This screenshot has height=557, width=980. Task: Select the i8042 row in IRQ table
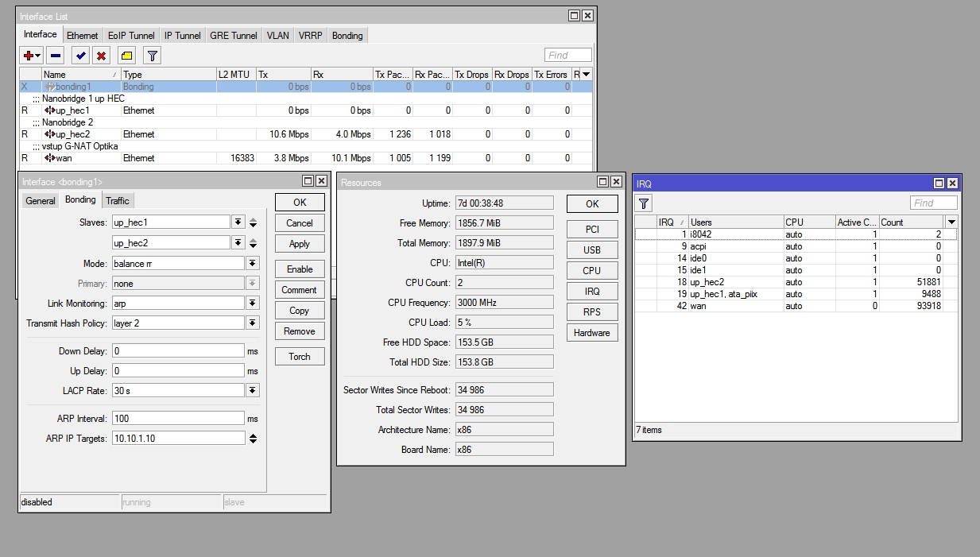[x=796, y=234]
